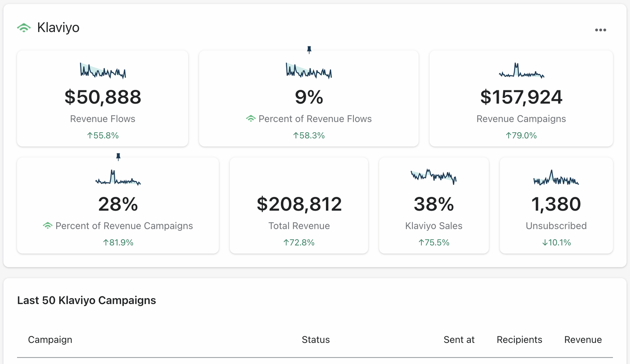
Task: Click the Last 50 Klaviyo Campaigns heading
Action: (x=86, y=300)
